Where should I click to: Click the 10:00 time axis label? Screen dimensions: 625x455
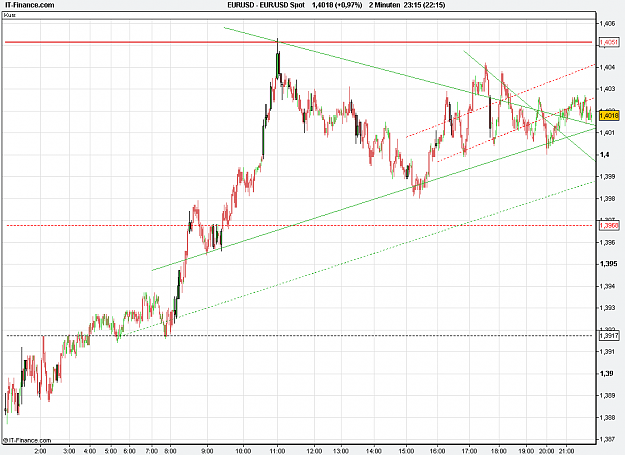coord(243,451)
